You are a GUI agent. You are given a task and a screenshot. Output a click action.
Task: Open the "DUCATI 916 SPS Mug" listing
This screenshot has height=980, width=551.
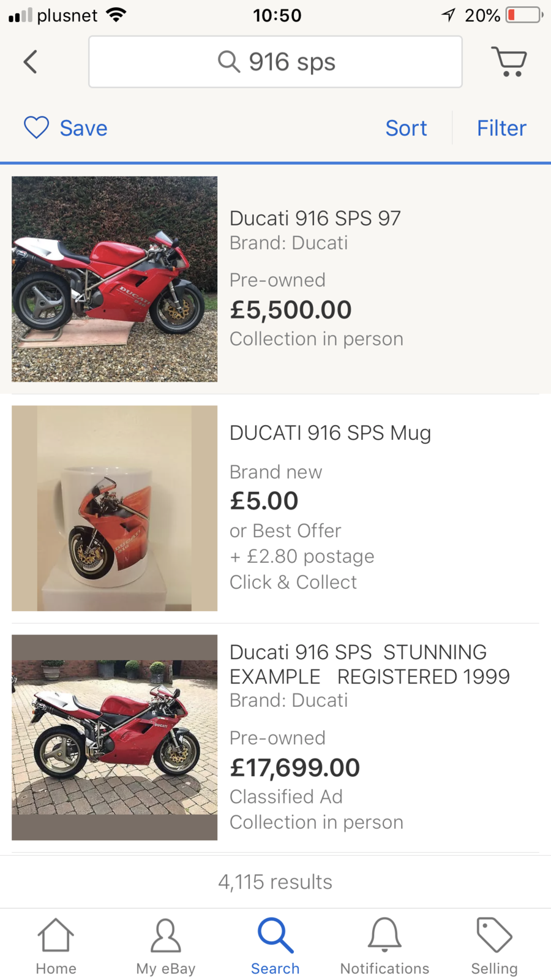pos(330,433)
